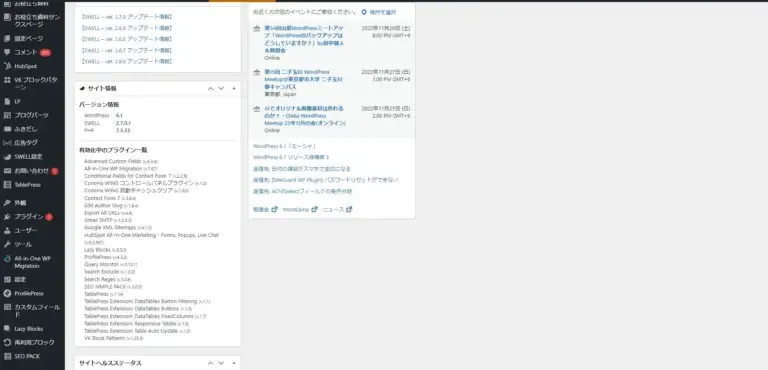Viewport: 768px width, 370px height.
Task: Click the WordPress 6.1 version row
Action: (x=104, y=116)
